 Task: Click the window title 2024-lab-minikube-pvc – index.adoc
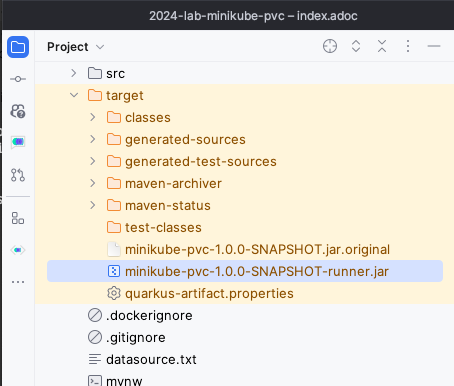click(x=253, y=16)
